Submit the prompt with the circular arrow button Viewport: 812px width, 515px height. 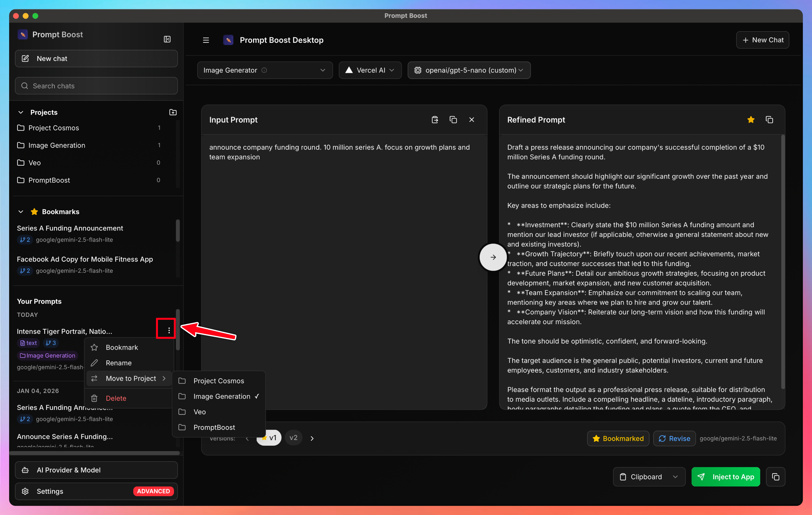[x=493, y=257]
